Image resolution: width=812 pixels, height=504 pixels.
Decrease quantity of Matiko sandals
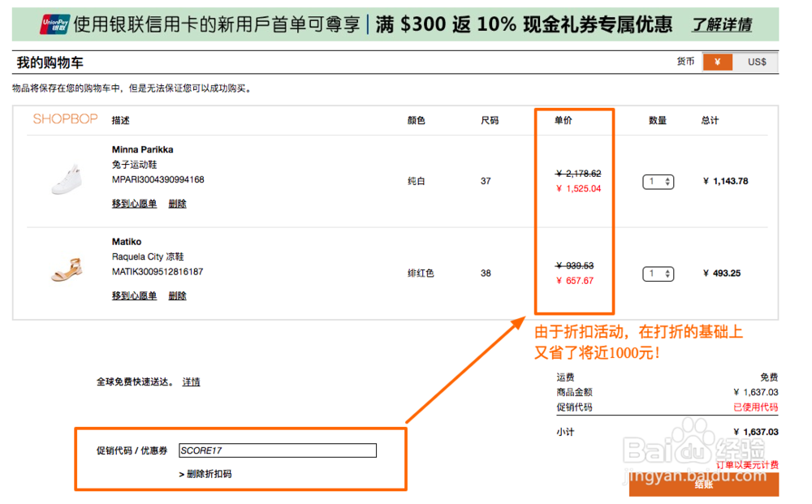(667, 277)
